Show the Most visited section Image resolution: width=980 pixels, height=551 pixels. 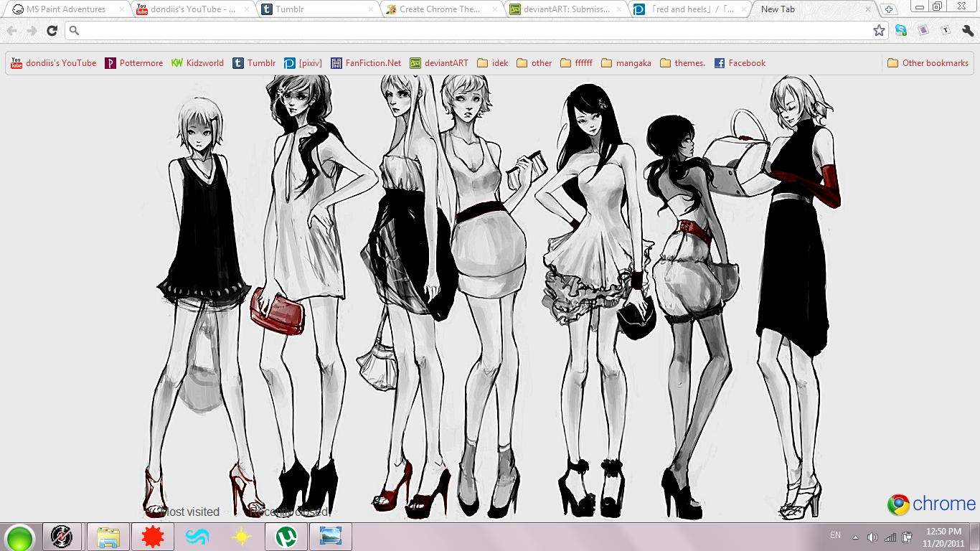190,512
